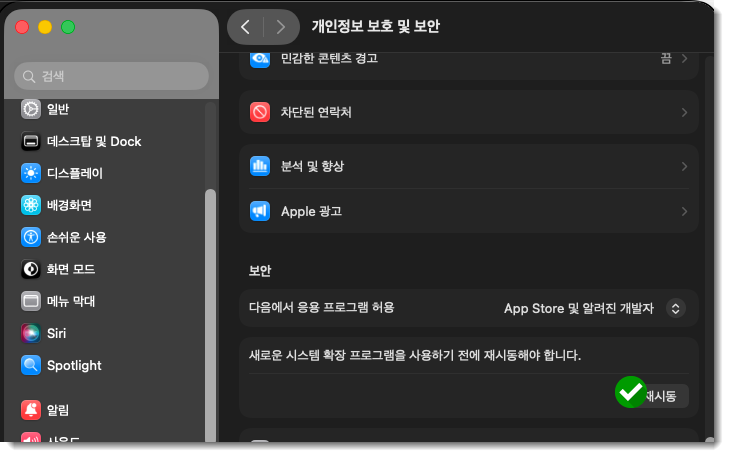Viewport: 729px width, 457px height.
Task: Go back with the left arrow button
Action: [245, 27]
